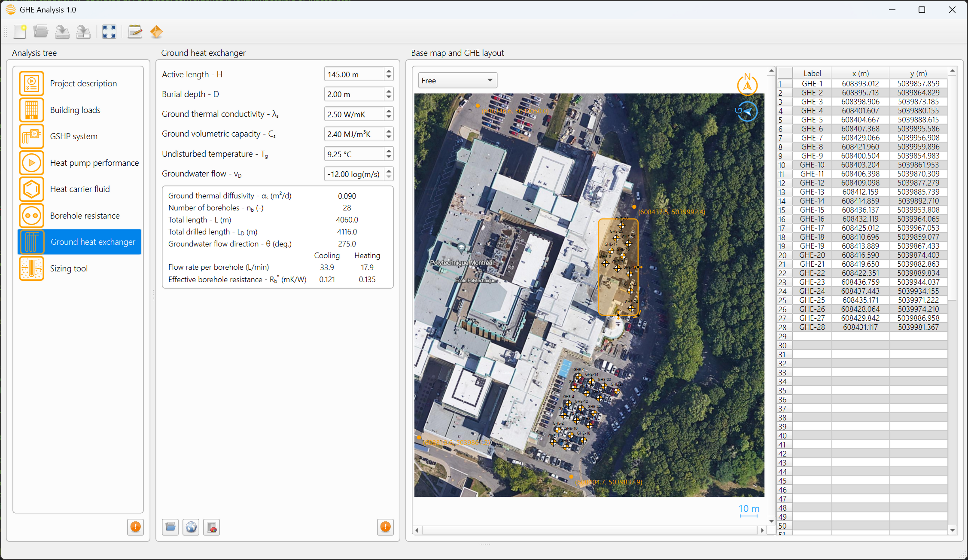The image size is (968, 560).
Task: Select the Borehole resistance icon
Action: pos(32,215)
